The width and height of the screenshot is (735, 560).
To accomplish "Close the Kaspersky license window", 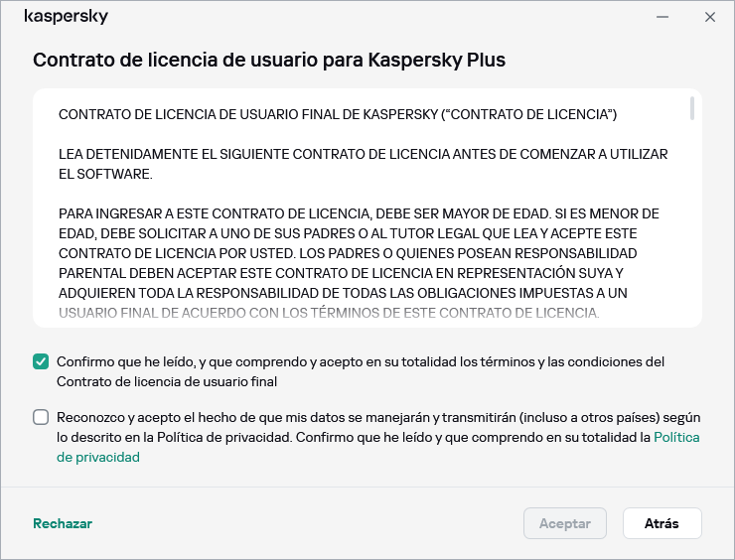I will [x=709, y=17].
